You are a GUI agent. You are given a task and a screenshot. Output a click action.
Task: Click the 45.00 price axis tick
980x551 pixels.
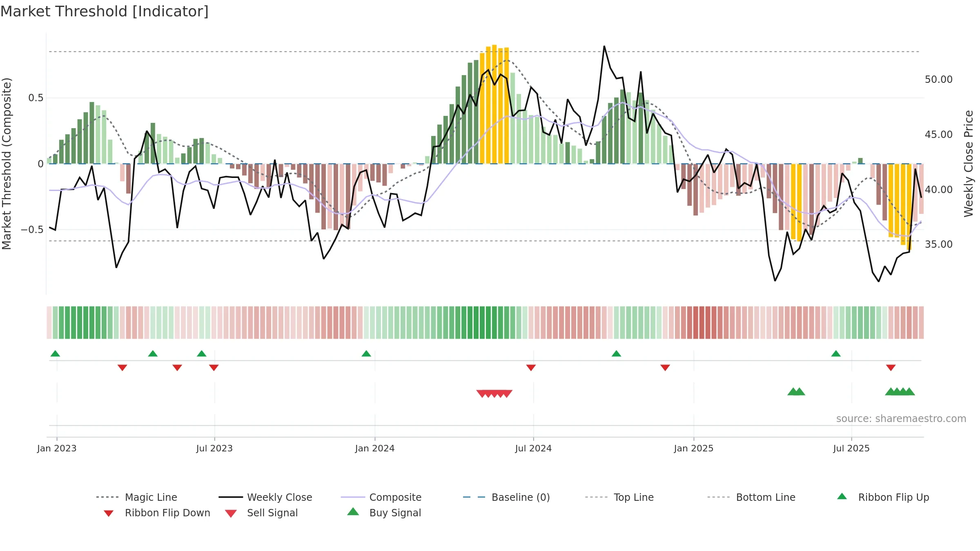pyautogui.click(x=939, y=134)
